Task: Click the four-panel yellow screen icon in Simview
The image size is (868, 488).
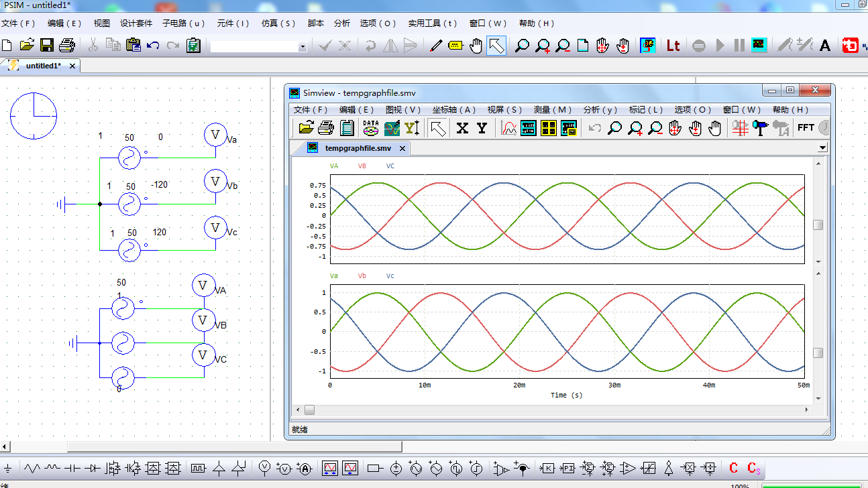Action: (549, 127)
